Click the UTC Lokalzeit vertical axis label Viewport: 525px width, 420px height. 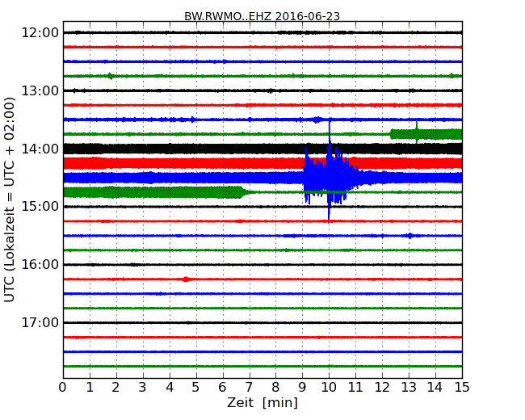pyautogui.click(x=10, y=199)
